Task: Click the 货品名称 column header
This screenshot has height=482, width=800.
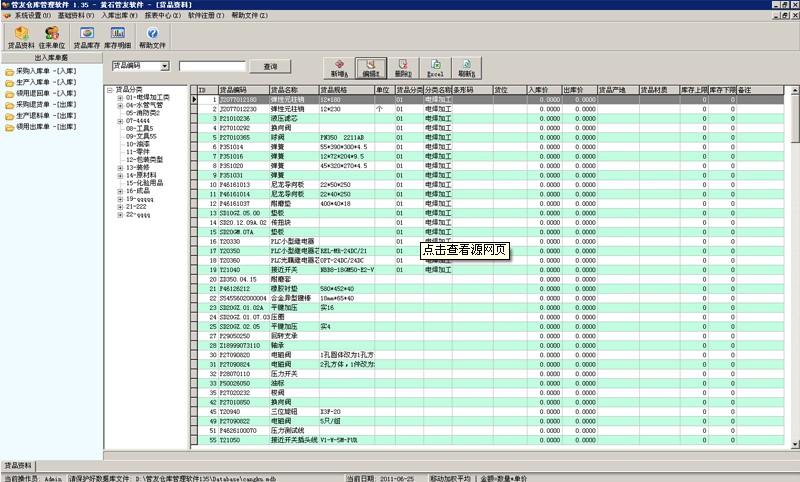Action: [294, 90]
